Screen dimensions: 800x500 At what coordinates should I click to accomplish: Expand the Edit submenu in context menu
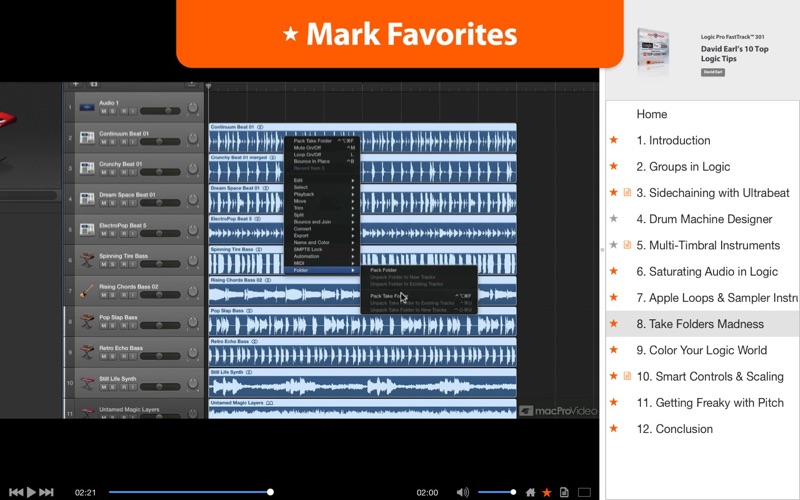click(x=322, y=180)
